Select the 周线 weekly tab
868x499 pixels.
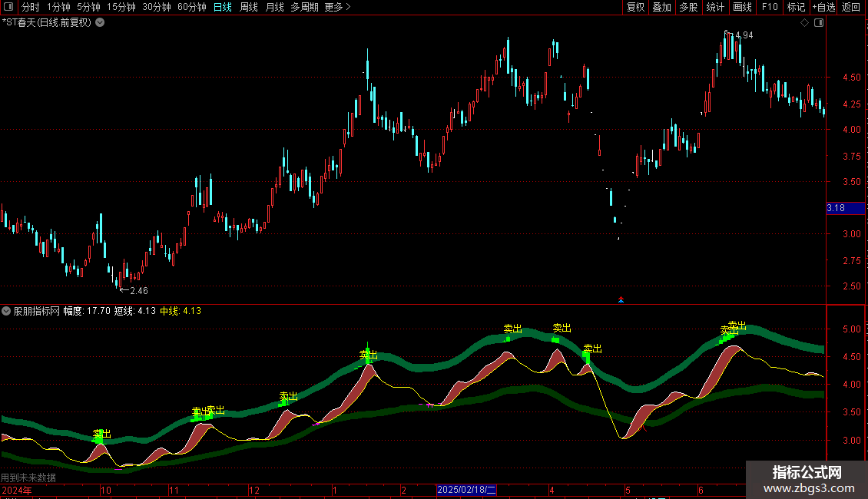(x=249, y=7)
